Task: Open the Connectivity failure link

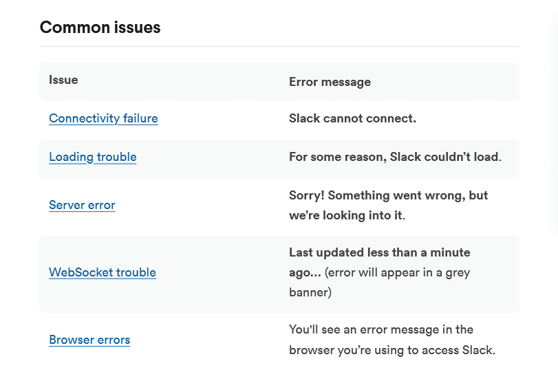Action: 103,118
